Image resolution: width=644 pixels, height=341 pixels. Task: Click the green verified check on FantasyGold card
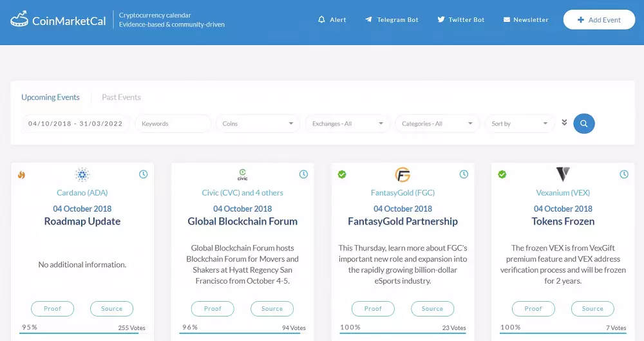pos(342,174)
